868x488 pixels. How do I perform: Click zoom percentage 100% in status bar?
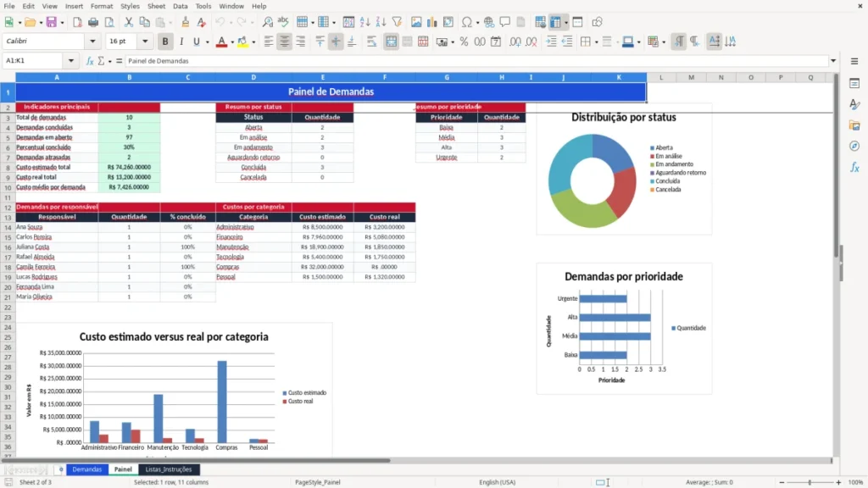[856, 482]
